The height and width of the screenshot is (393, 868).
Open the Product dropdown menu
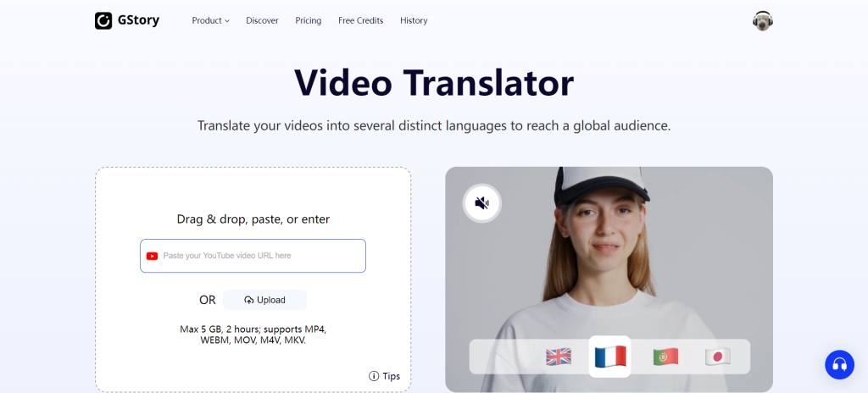pyautogui.click(x=210, y=20)
